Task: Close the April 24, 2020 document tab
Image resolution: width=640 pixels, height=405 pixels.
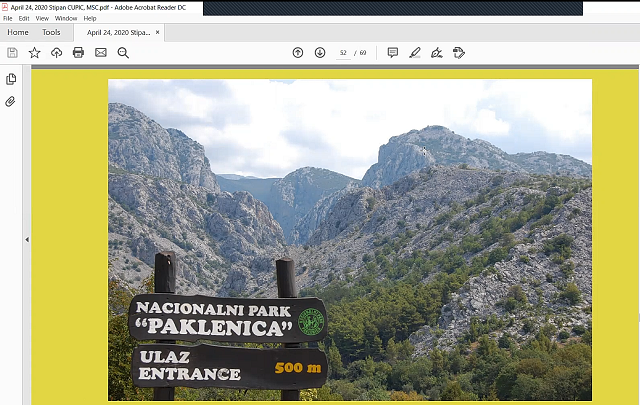Action: [157, 32]
